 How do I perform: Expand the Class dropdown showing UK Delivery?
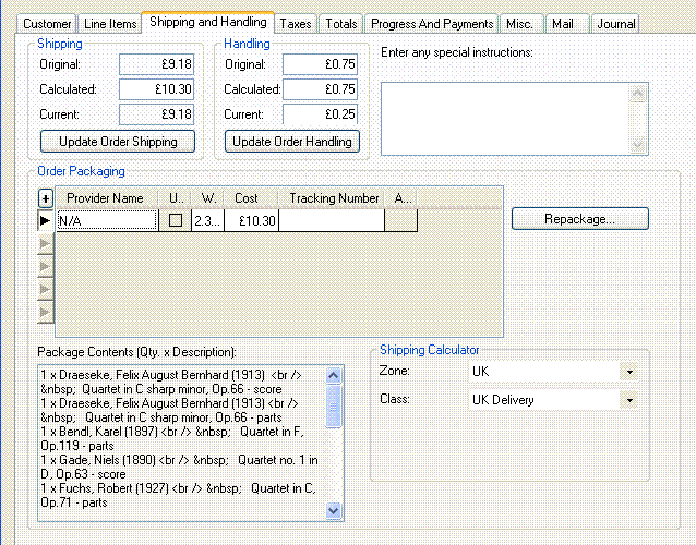pos(629,400)
